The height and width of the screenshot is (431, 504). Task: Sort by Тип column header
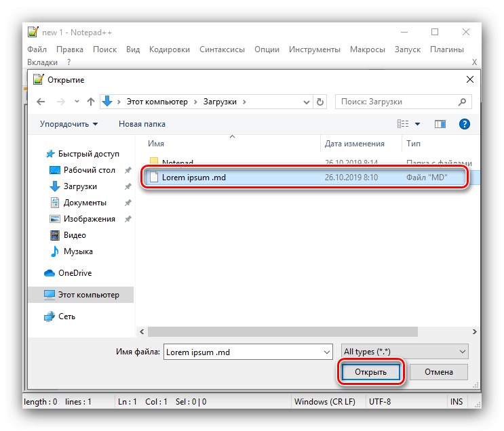click(413, 144)
